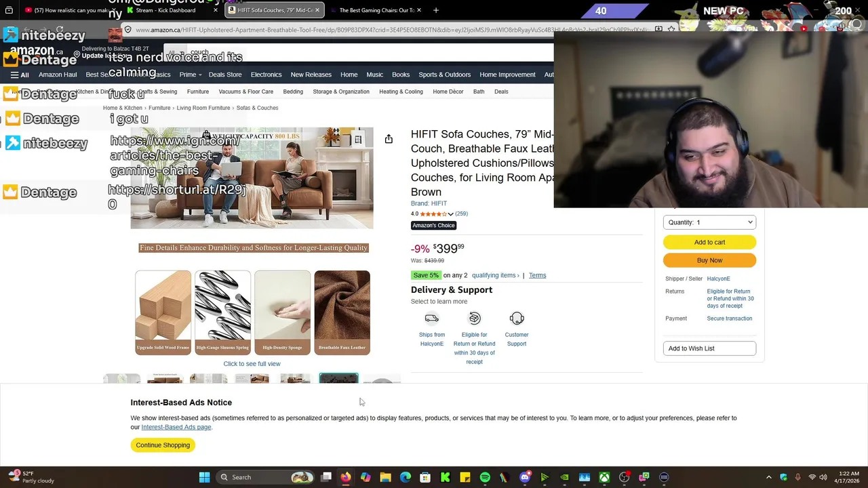This screenshot has width=868, height=488.
Task: Open Discord from the taskbar
Action: coord(525,477)
